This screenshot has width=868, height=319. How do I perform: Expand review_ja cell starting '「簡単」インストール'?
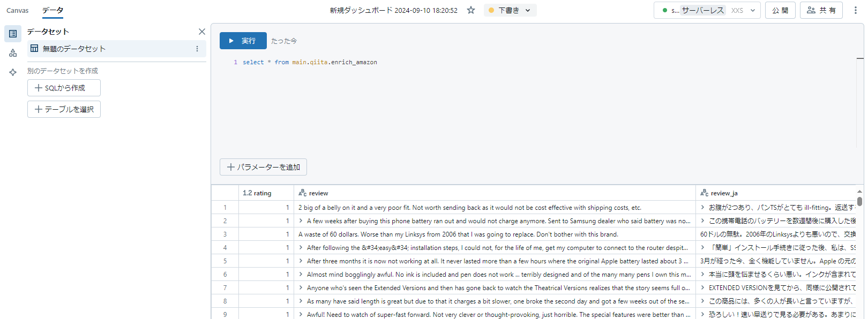click(x=703, y=247)
